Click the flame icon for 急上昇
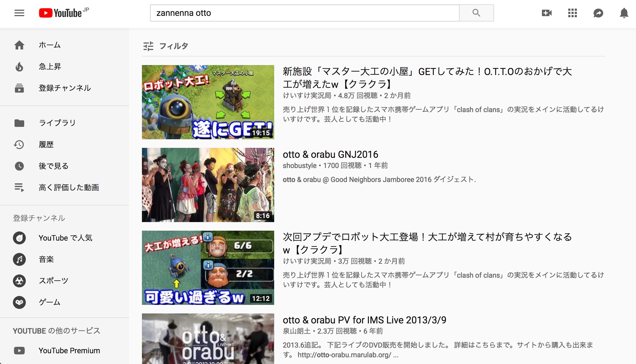The image size is (636, 364). [19, 66]
